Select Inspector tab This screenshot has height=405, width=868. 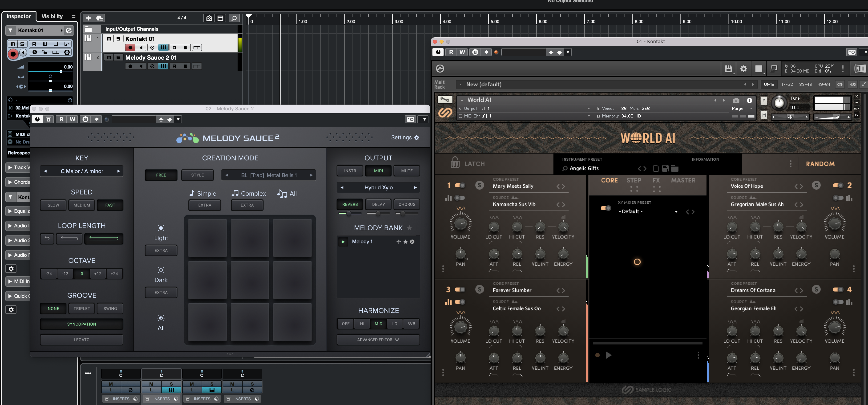[x=18, y=16]
